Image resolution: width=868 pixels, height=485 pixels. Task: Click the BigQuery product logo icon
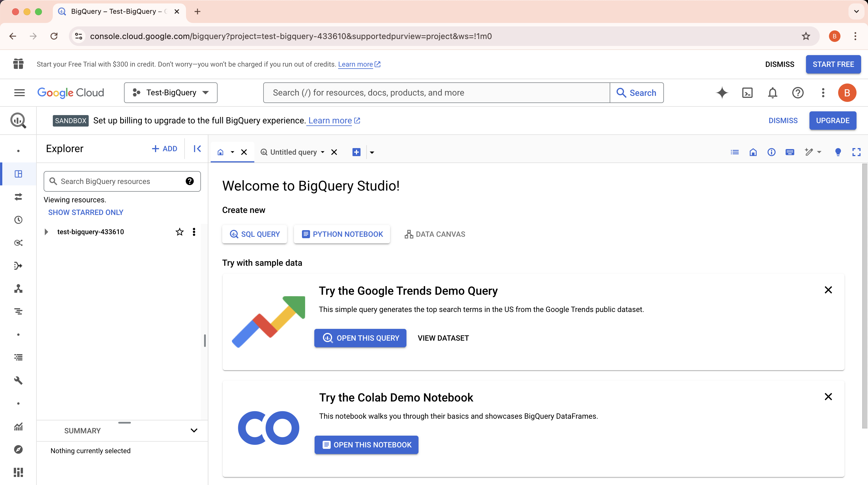point(18,121)
